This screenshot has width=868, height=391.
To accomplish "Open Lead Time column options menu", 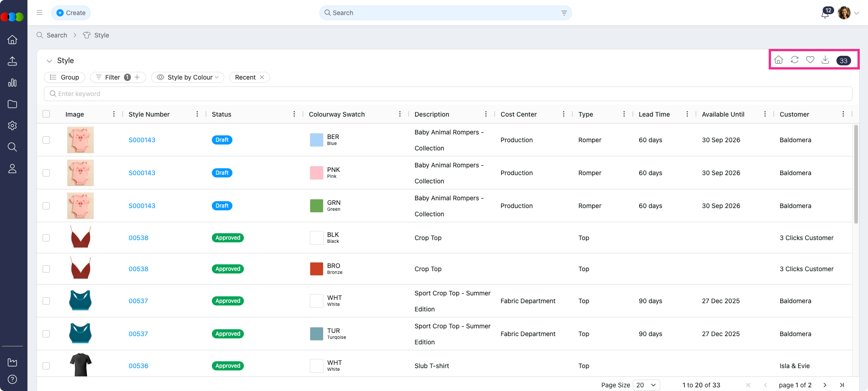I will (x=687, y=114).
